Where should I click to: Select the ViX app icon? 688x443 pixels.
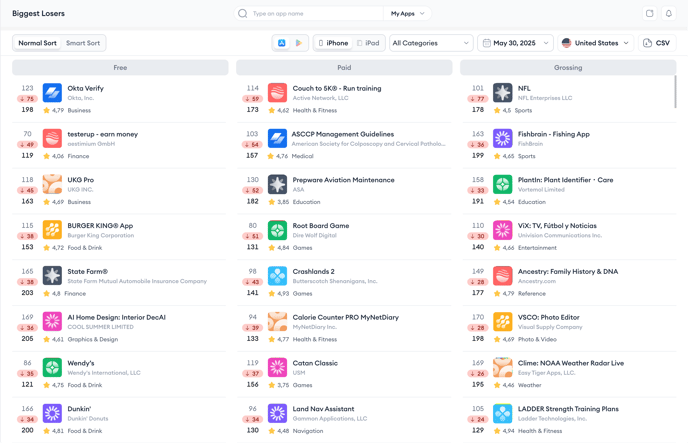coord(502,230)
